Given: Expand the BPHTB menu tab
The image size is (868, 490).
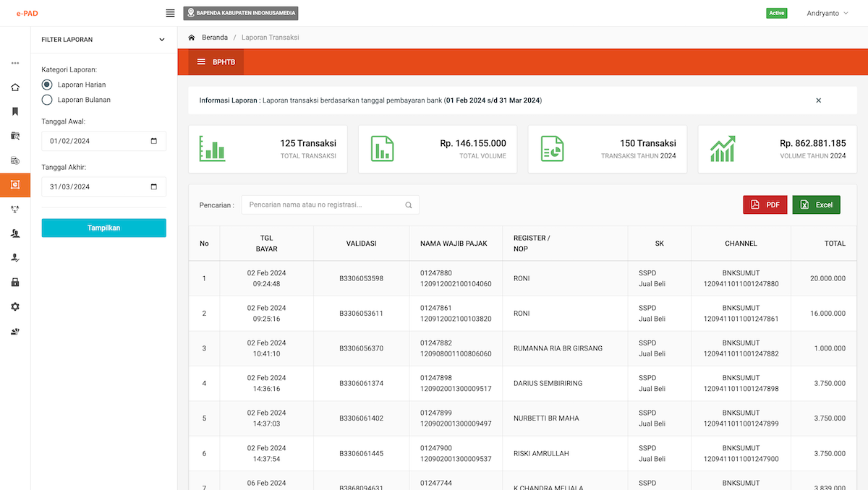Looking at the screenshot, I should point(216,62).
